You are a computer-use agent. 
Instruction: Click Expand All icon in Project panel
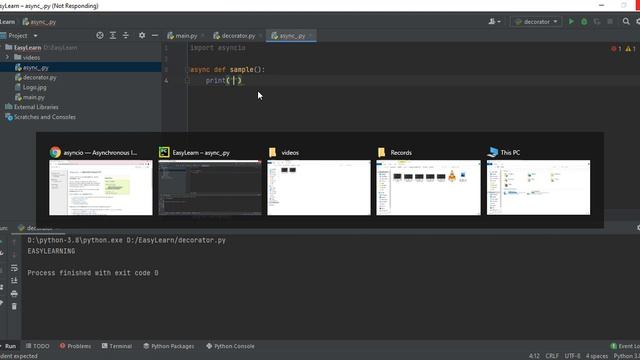click(x=113, y=36)
